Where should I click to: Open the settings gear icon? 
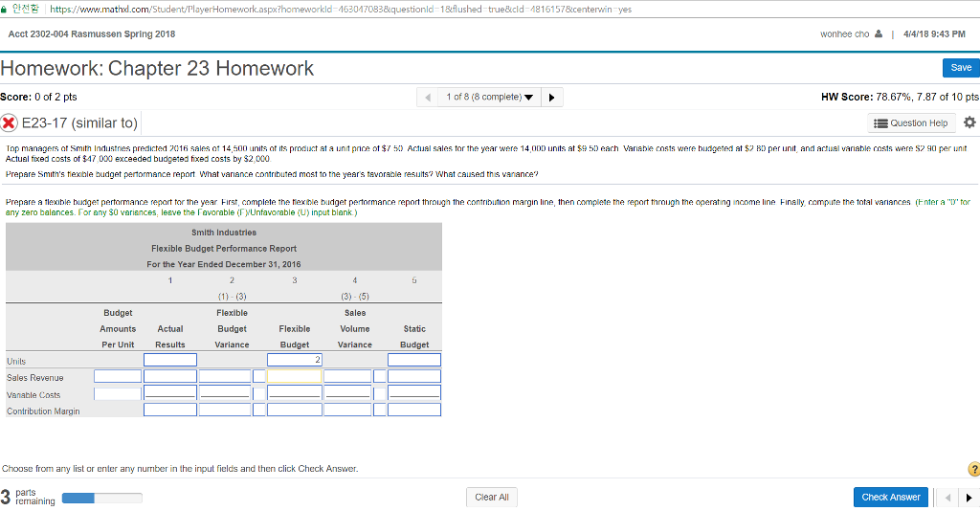click(x=969, y=122)
